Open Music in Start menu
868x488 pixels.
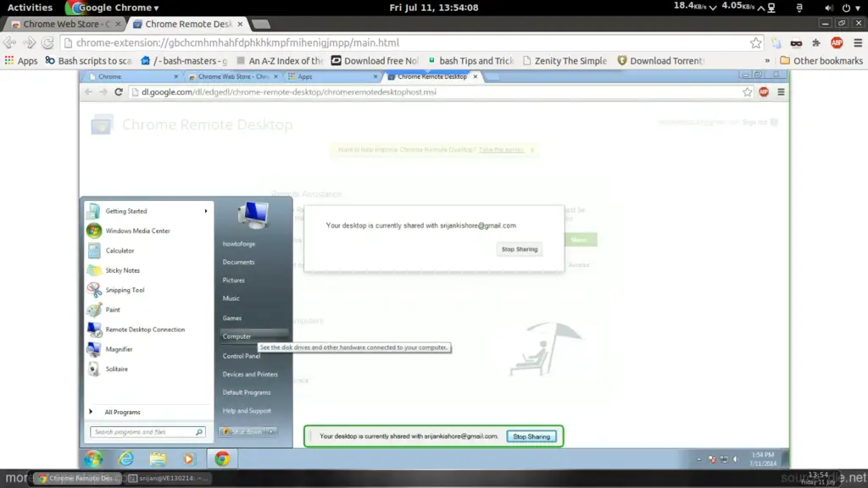[231, 298]
